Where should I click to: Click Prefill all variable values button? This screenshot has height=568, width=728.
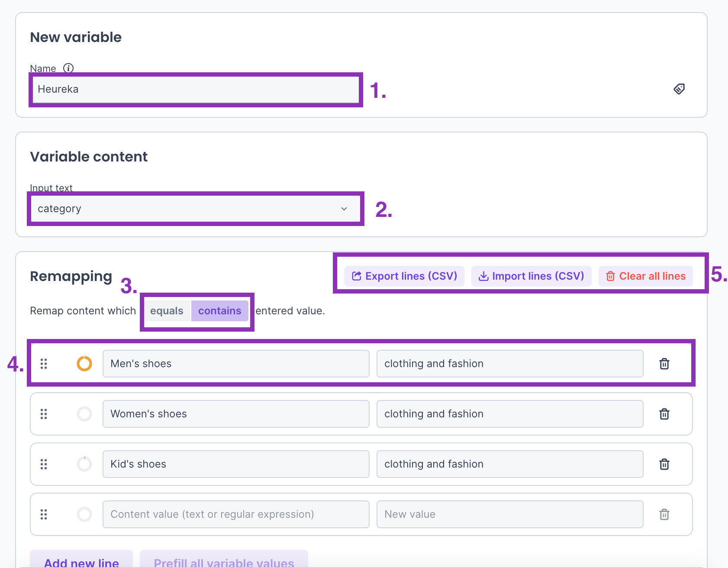tap(224, 561)
